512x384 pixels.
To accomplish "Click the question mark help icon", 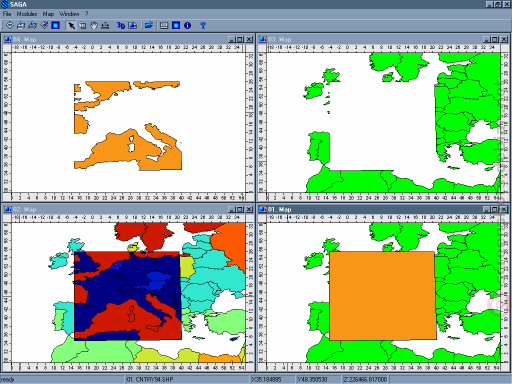I will click(x=203, y=25).
